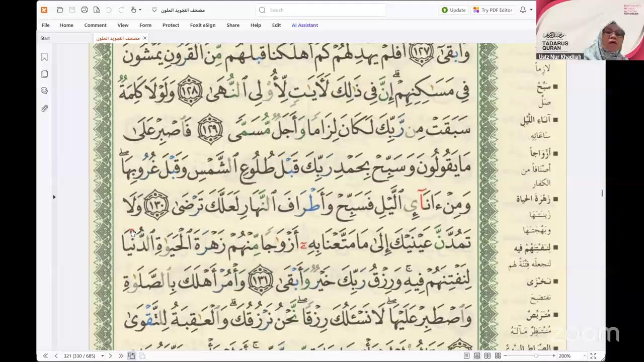
Task: Open the Pages thumbnail panel icon
Action: [44, 74]
